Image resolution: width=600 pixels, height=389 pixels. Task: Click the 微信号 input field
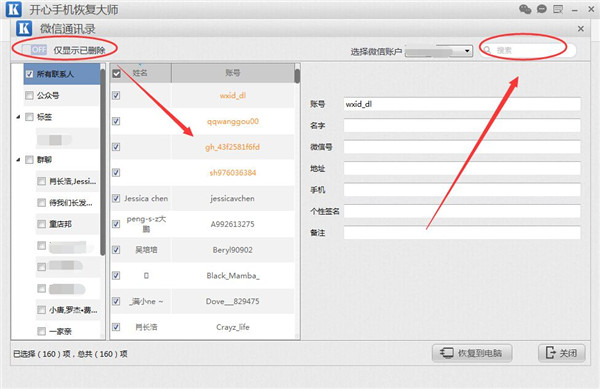pyautogui.click(x=462, y=147)
